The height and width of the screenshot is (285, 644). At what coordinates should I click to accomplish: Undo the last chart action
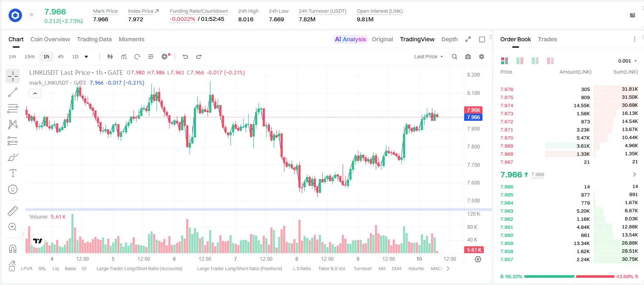[185, 57]
